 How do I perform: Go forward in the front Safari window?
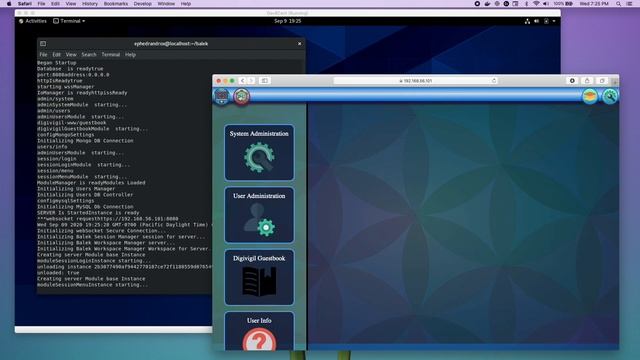coord(251,81)
